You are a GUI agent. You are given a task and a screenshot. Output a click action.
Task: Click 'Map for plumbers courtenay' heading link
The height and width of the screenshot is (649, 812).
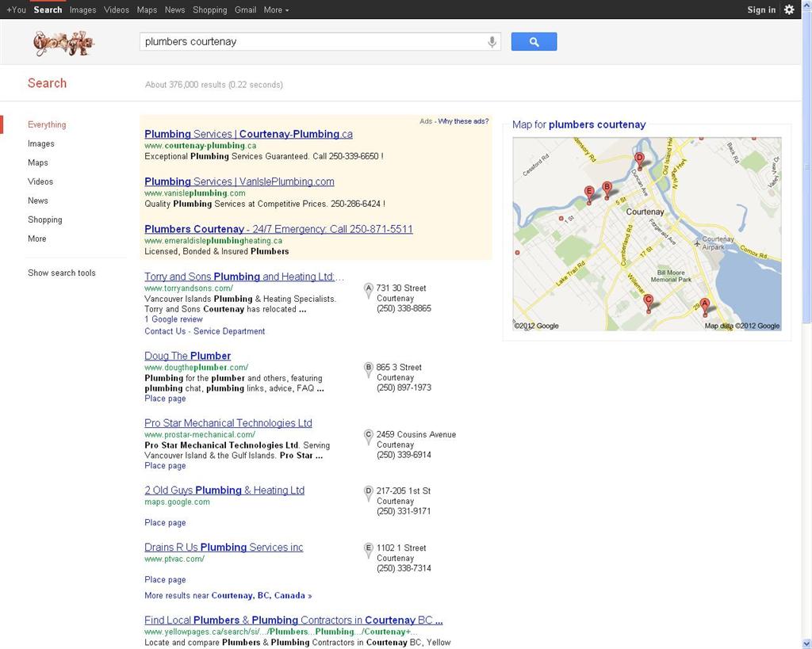[579, 124]
